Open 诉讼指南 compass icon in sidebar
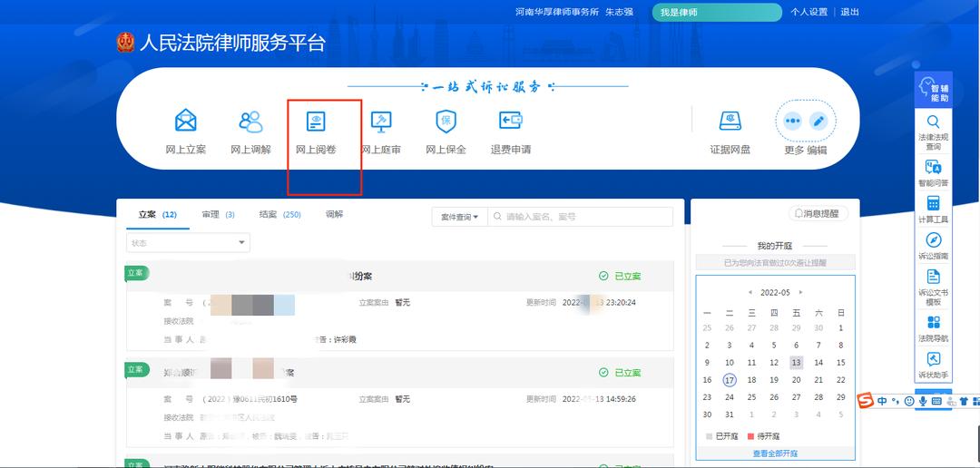This screenshot has height=468, width=980. coord(933,240)
